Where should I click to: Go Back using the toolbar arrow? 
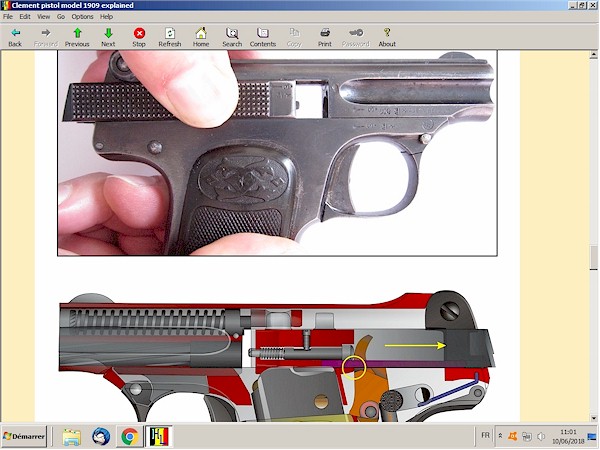[15, 37]
